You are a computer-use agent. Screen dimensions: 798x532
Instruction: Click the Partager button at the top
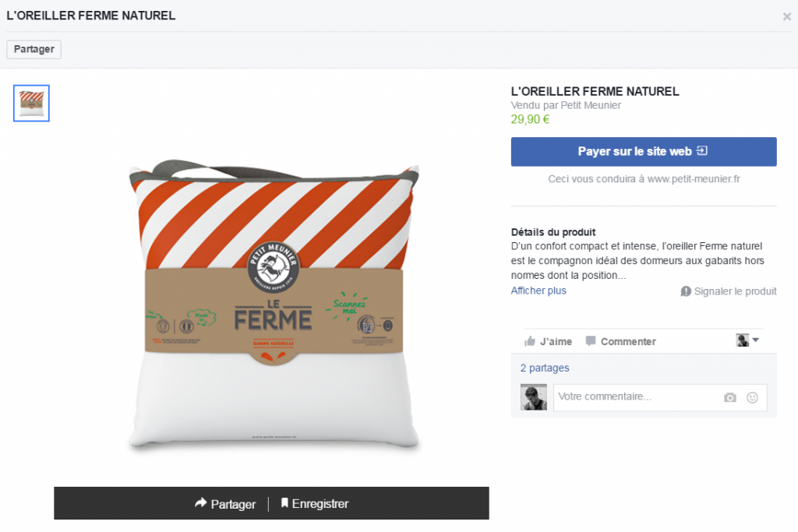[34, 49]
